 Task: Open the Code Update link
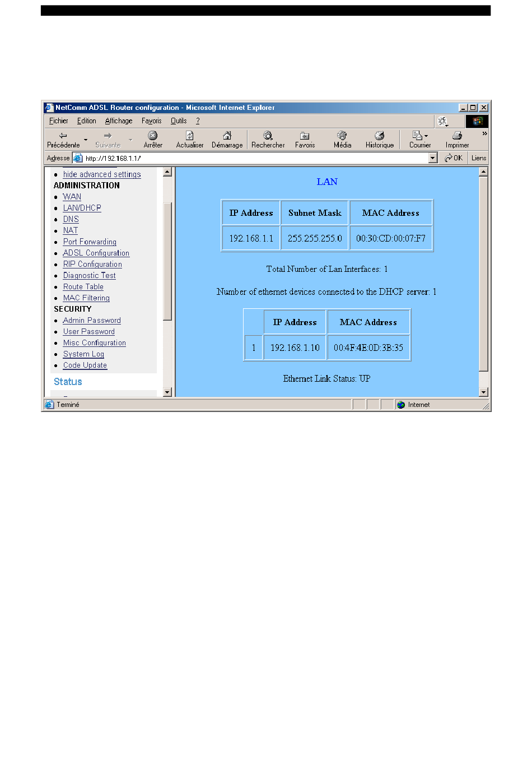[85, 365]
